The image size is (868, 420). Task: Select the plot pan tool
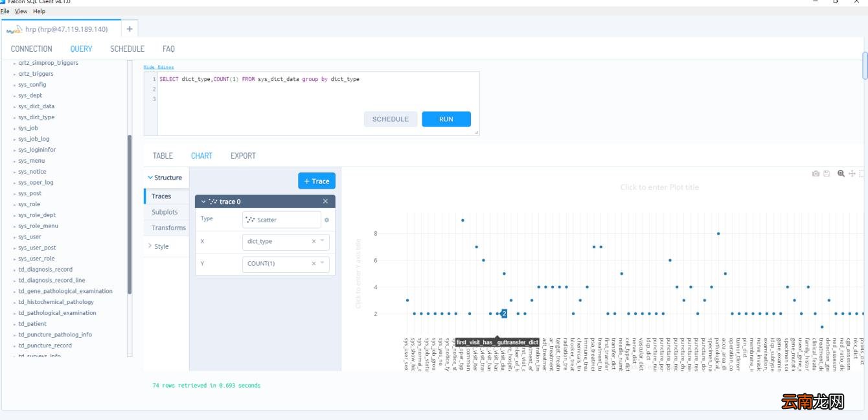852,174
